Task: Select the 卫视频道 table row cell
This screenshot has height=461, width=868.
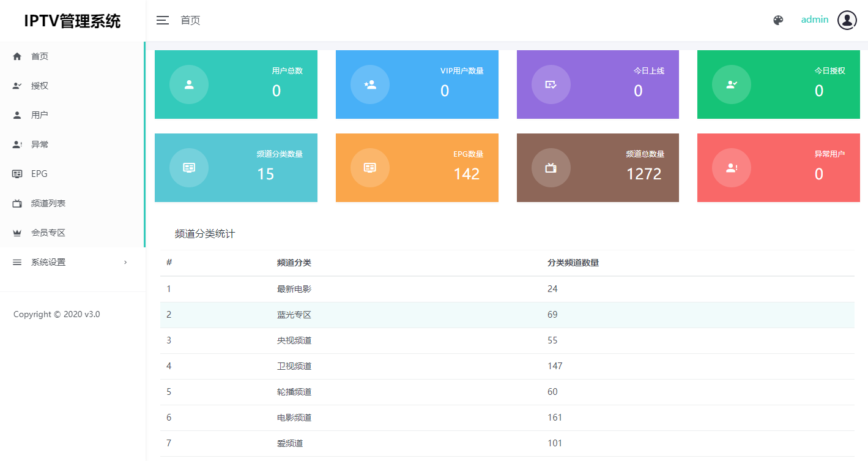Action: pyautogui.click(x=294, y=366)
